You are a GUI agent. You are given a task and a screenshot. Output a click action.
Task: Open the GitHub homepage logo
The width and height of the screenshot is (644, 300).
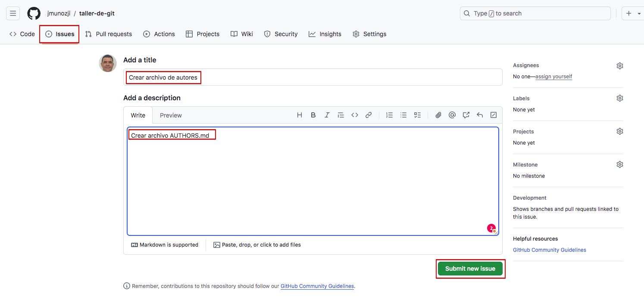pyautogui.click(x=34, y=13)
